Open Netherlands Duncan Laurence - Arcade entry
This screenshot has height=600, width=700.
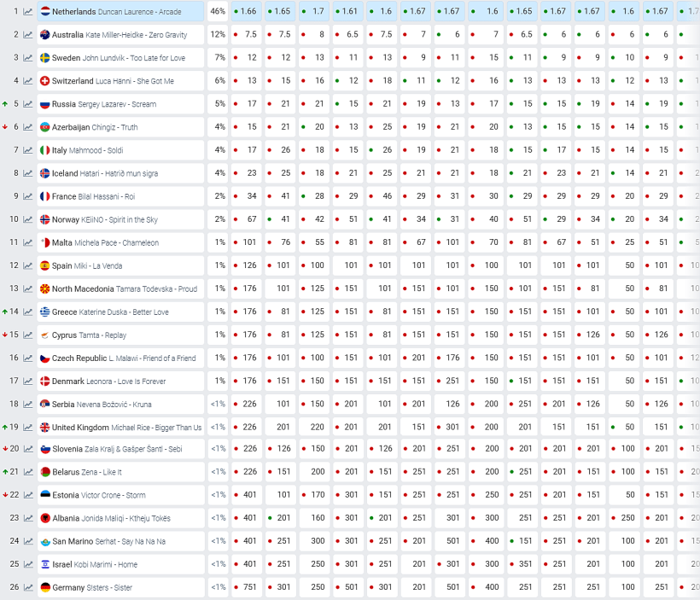click(120, 12)
